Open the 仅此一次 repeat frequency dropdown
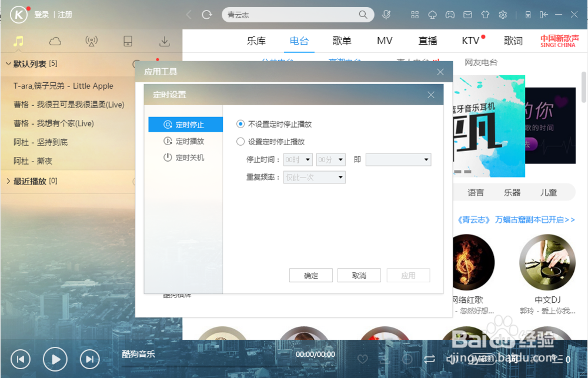Viewport: 588px width, 378px height. [x=314, y=177]
